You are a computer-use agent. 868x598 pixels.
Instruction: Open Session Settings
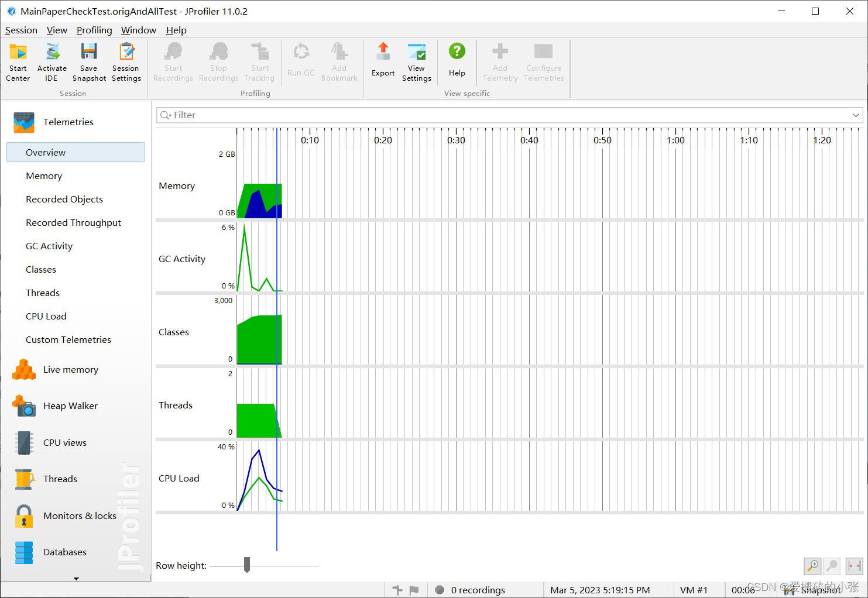(x=126, y=62)
